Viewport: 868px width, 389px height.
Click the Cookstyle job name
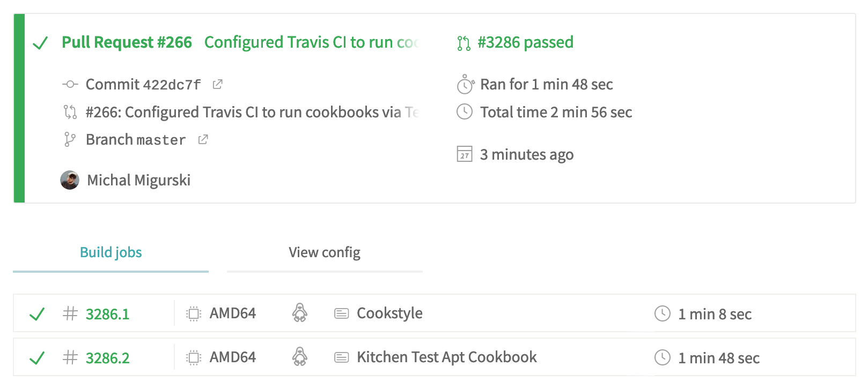point(389,313)
